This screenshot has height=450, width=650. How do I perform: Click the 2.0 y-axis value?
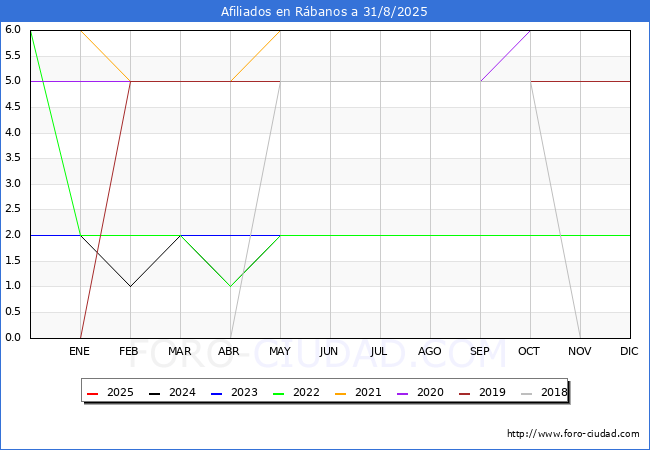tap(13, 235)
